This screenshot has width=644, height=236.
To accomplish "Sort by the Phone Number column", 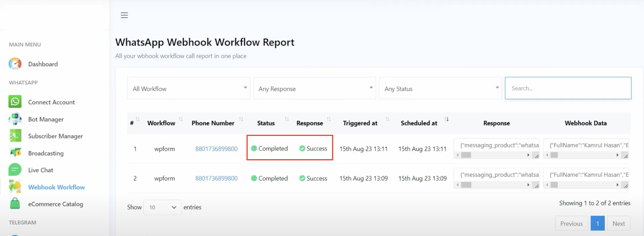I will 241,119.
